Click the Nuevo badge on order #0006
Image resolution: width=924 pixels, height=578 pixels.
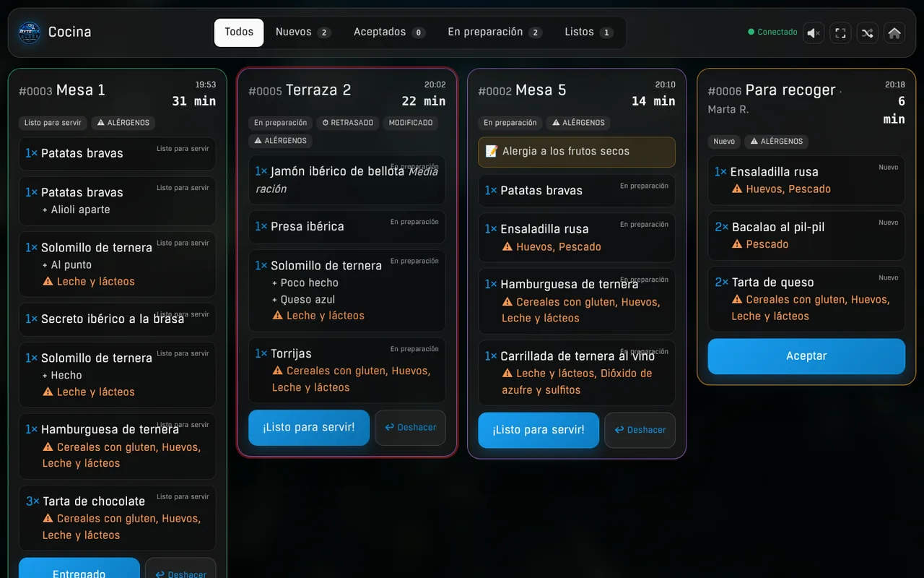pos(724,142)
